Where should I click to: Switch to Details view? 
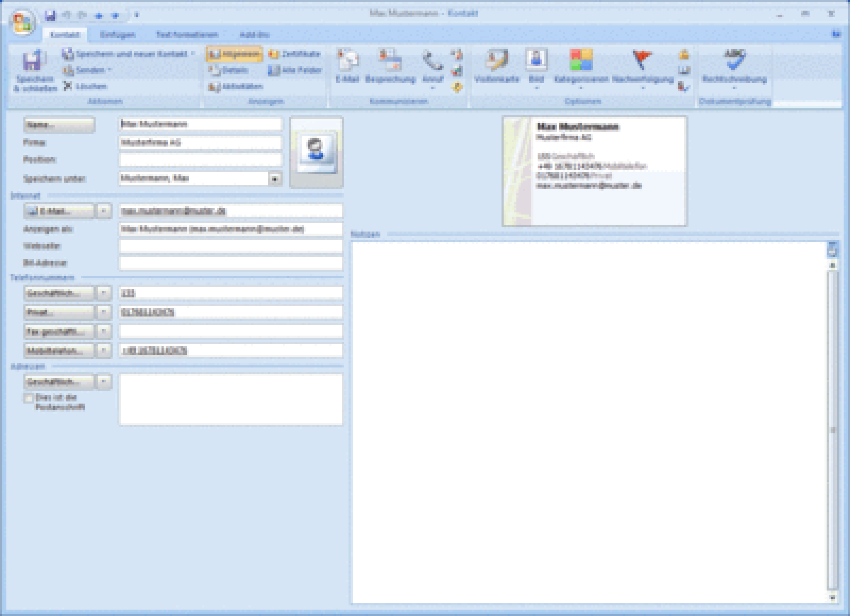pos(229,70)
